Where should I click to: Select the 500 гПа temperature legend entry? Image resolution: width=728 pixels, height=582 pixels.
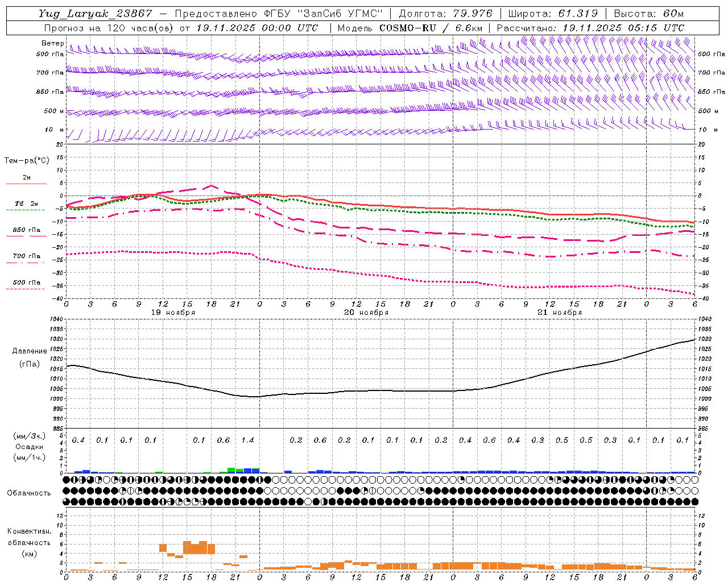pos(27,282)
